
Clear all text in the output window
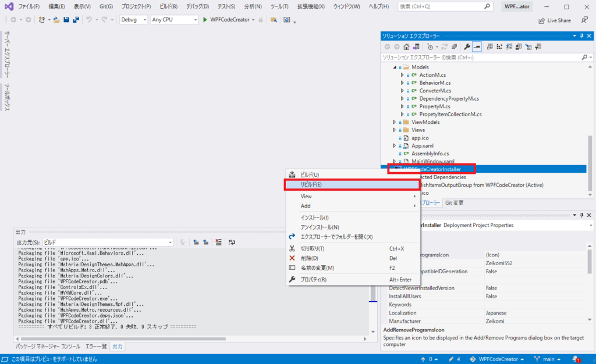point(219,242)
